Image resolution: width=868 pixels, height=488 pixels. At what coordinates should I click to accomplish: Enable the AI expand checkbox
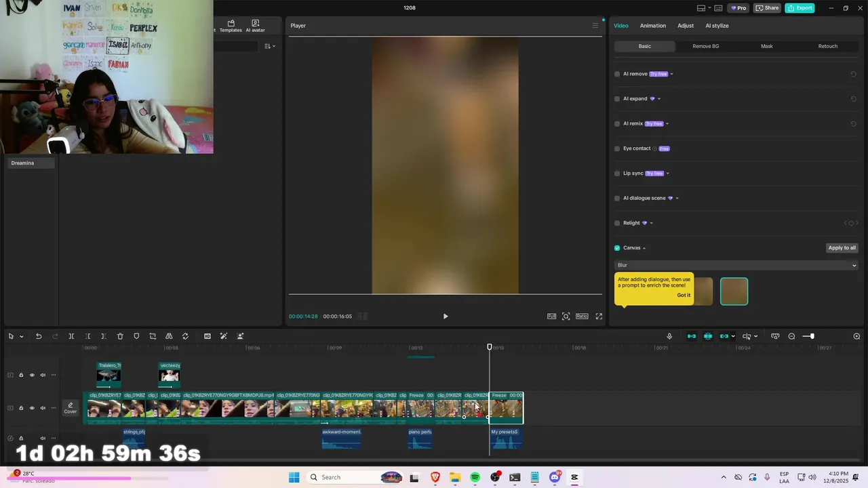pos(617,99)
